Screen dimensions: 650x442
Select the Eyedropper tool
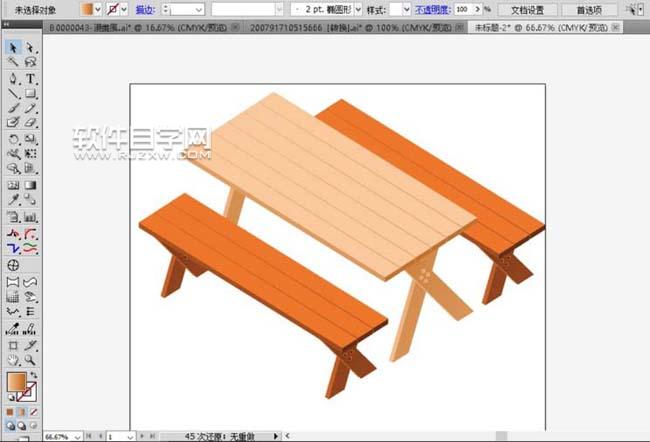coord(13,200)
